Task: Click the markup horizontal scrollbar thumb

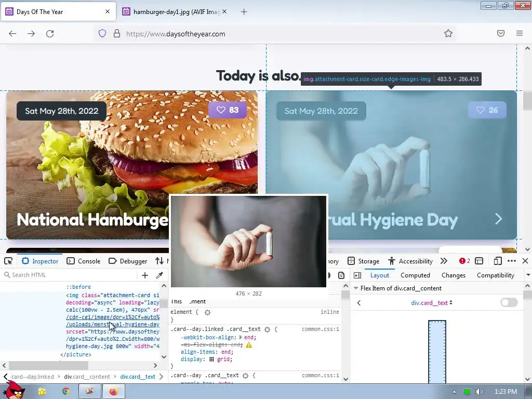Action: click(48, 365)
